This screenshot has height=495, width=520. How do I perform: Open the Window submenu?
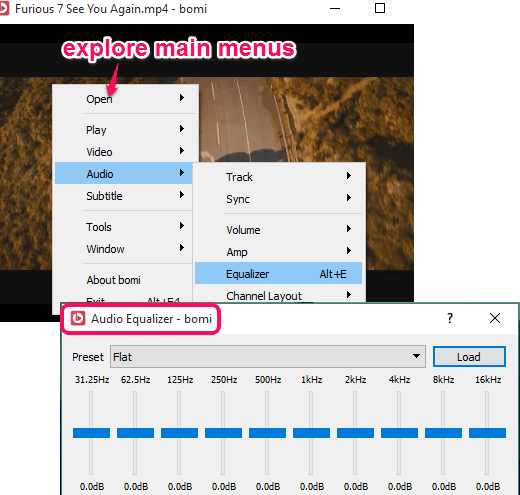124,249
